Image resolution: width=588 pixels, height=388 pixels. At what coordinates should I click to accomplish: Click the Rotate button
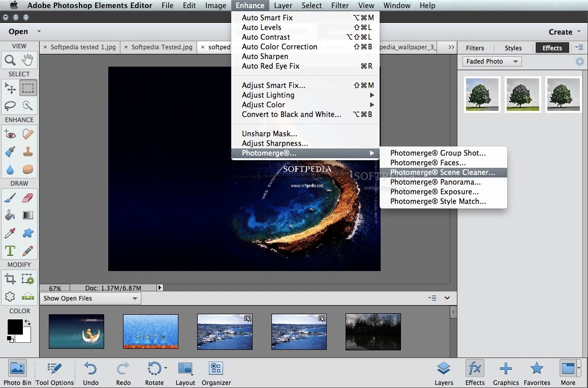154,373
